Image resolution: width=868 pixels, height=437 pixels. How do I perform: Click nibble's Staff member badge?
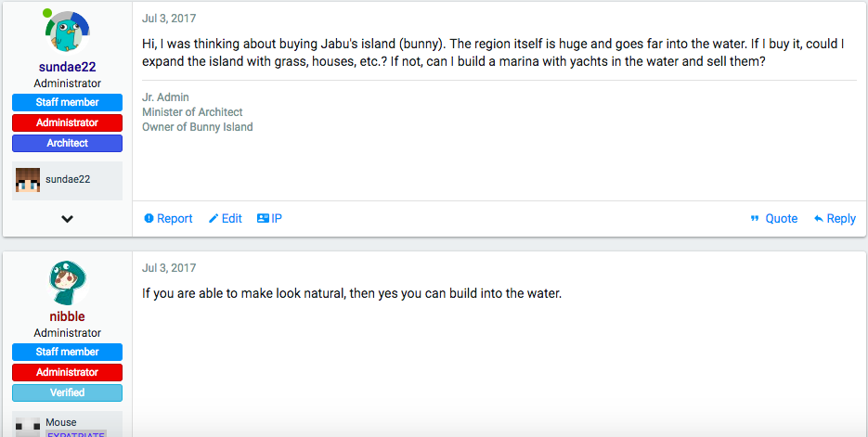click(67, 352)
